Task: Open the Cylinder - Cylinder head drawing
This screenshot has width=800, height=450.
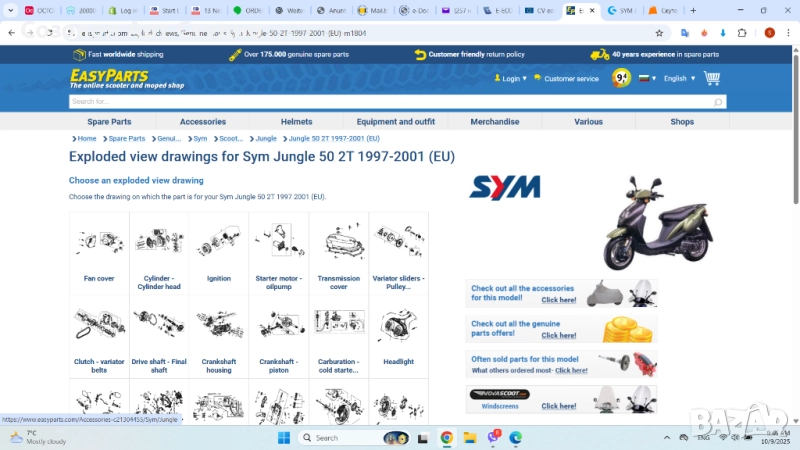Action: [x=159, y=253]
